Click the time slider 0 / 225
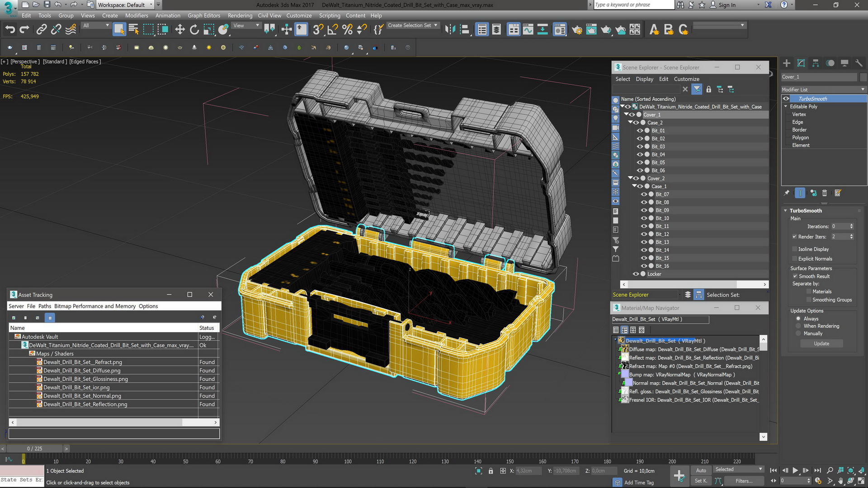868x488 pixels. point(34,449)
